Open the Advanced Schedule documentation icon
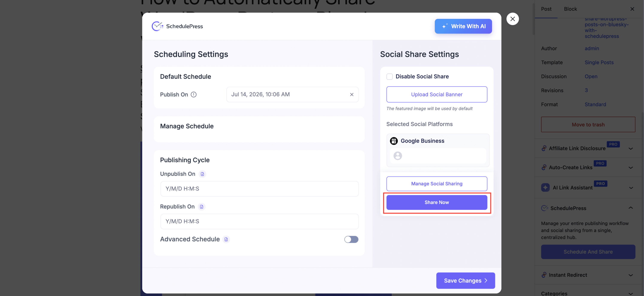 click(x=226, y=239)
